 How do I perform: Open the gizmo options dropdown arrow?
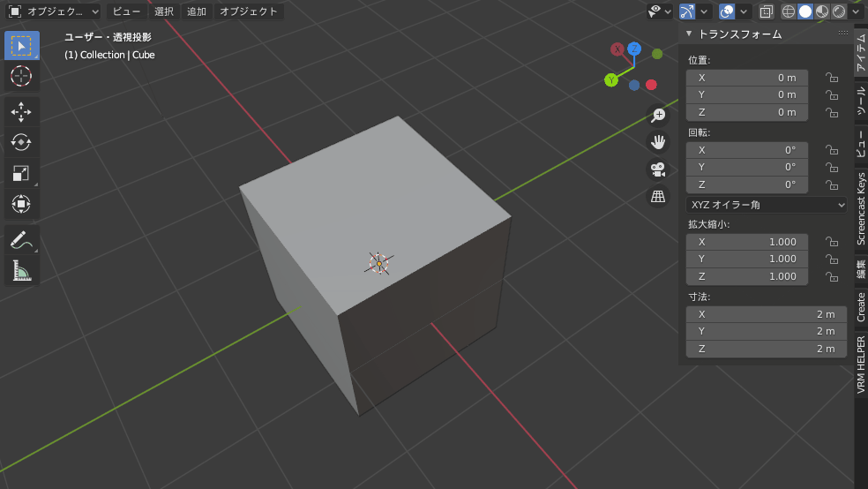[704, 11]
